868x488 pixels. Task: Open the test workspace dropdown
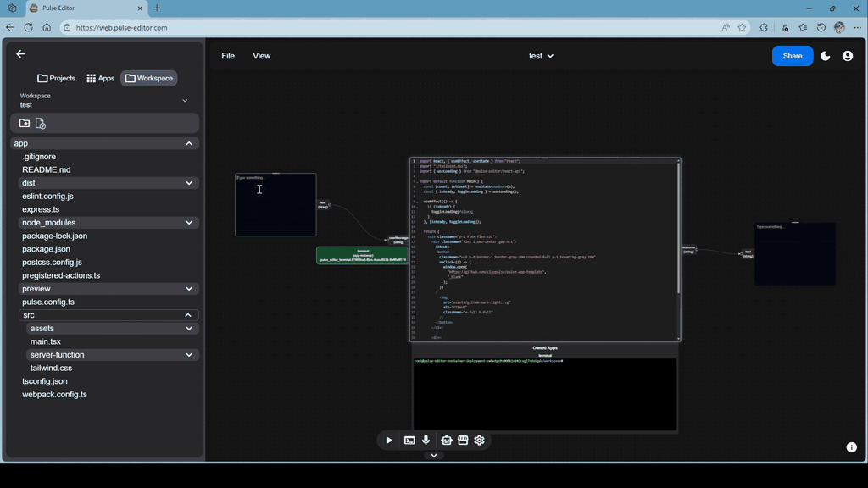pos(541,55)
